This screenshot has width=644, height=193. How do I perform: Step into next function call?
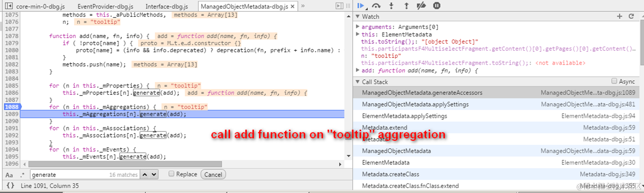click(x=391, y=6)
